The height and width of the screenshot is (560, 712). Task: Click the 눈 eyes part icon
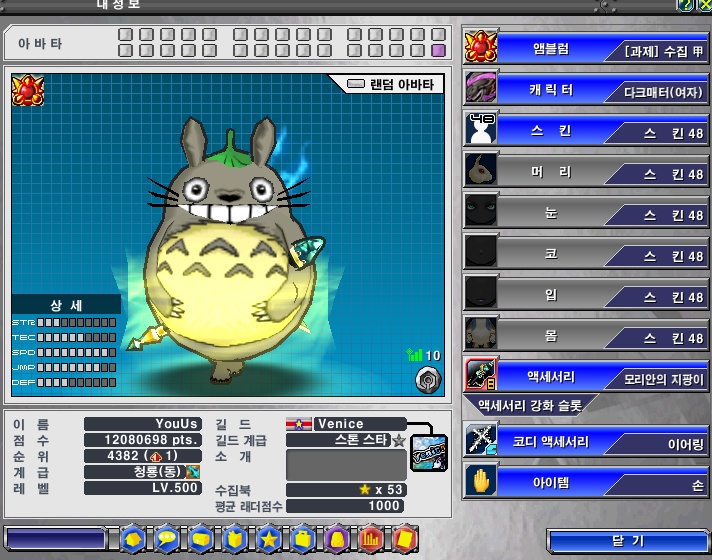[481, 211]
